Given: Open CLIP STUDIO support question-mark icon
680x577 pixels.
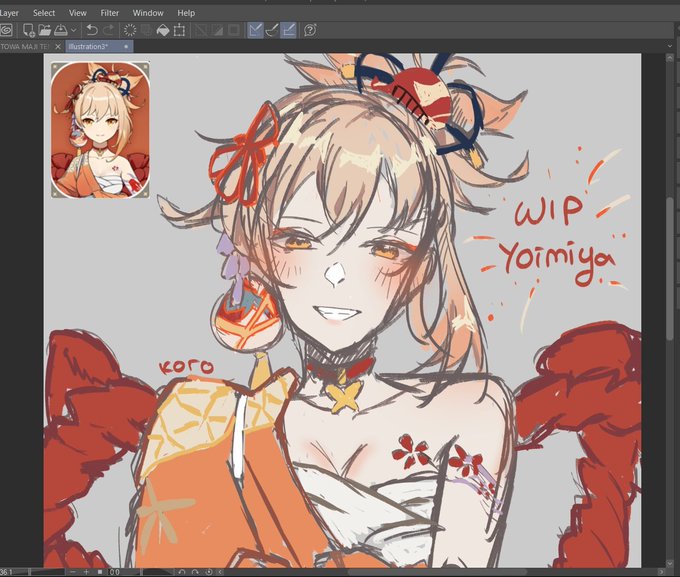Looking at the screenshot, I should pyautogui.click(x=310, y=30).
